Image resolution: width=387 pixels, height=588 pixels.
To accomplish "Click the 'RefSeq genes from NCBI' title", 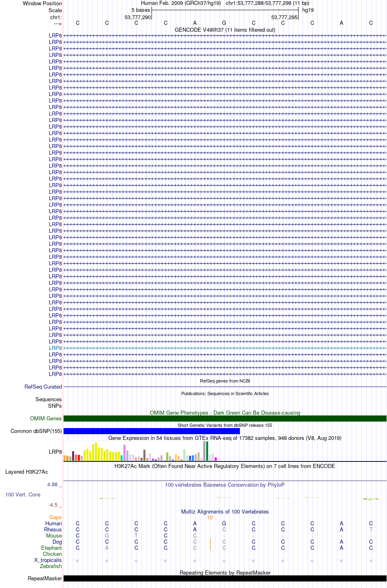I will (225, 381).
